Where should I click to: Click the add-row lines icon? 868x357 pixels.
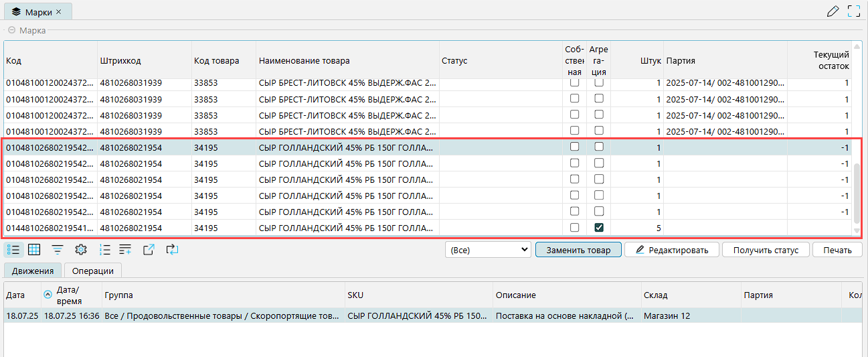pyautogui.click(x=125, y=250)
